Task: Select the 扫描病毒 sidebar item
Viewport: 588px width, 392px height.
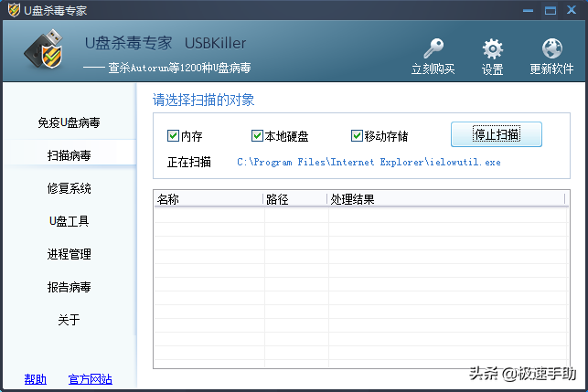Action: point(69,155)
